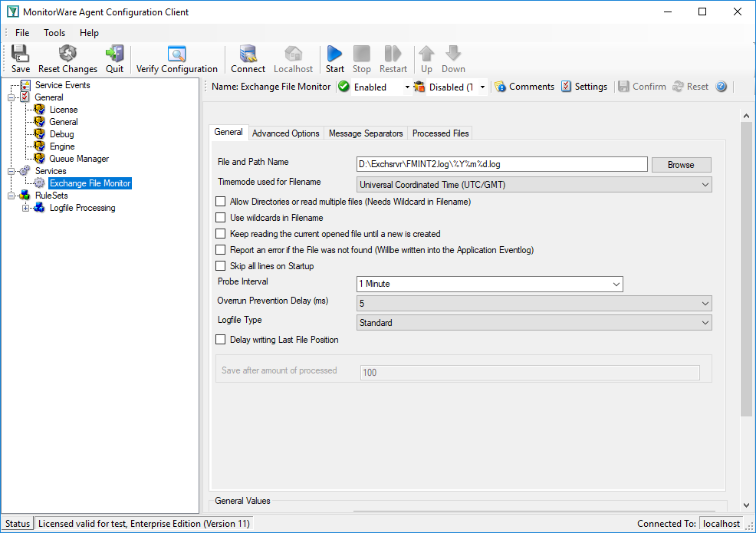
Task: Select Service Events in the tree
Action: tap(63, 85)
